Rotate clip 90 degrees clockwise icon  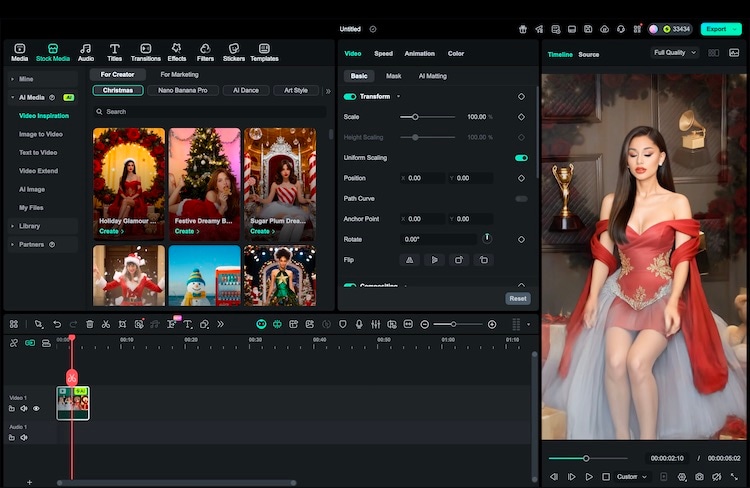pyautogui.click(x=459, y=260)
